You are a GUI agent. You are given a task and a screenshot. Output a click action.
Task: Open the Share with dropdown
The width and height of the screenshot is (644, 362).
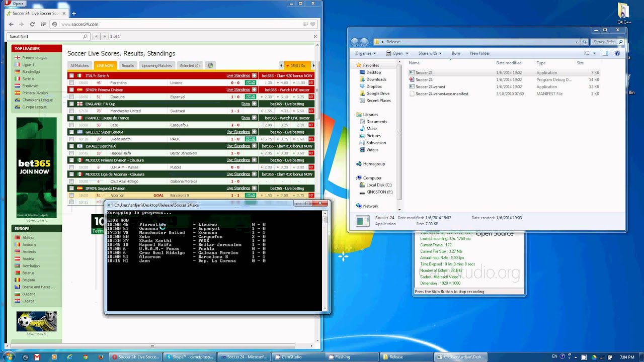pos(429,53)
